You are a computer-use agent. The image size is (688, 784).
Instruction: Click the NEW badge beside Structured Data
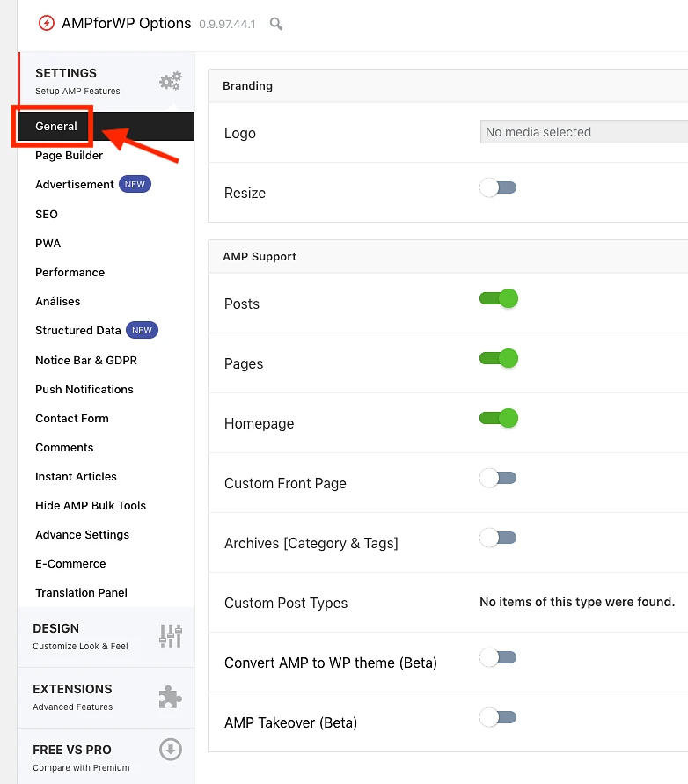click(x=142, y=331)
